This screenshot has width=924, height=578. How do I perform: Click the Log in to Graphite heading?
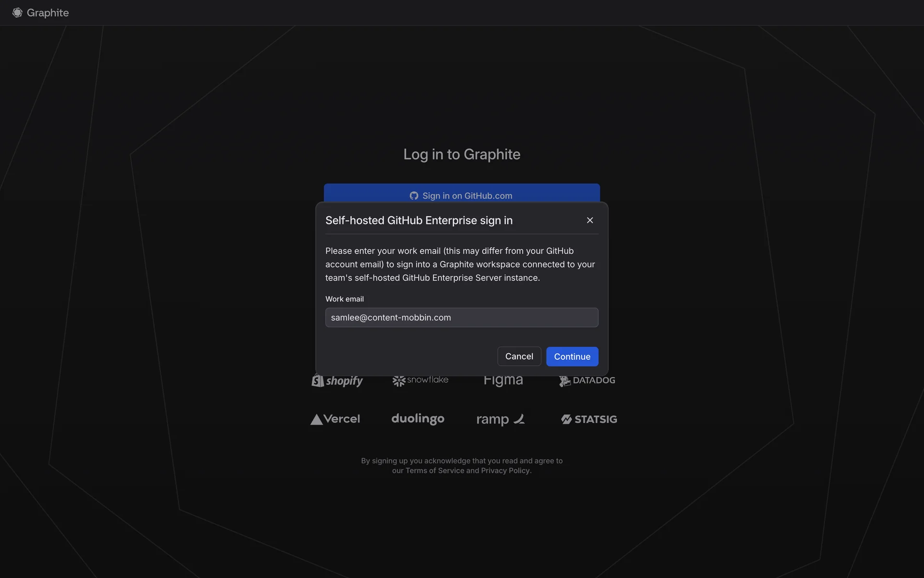pos(462,154)
